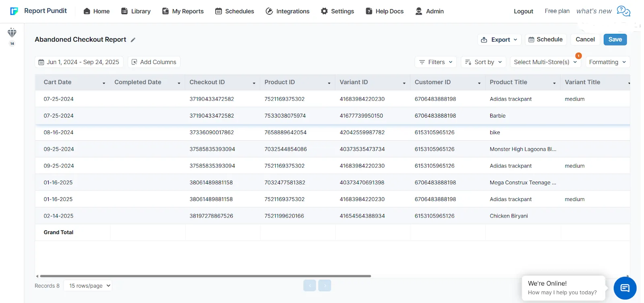Image resolution: width=644 pixels, height=303 pixels.
Task: Click the Logout link
Action: pos(523,11)
